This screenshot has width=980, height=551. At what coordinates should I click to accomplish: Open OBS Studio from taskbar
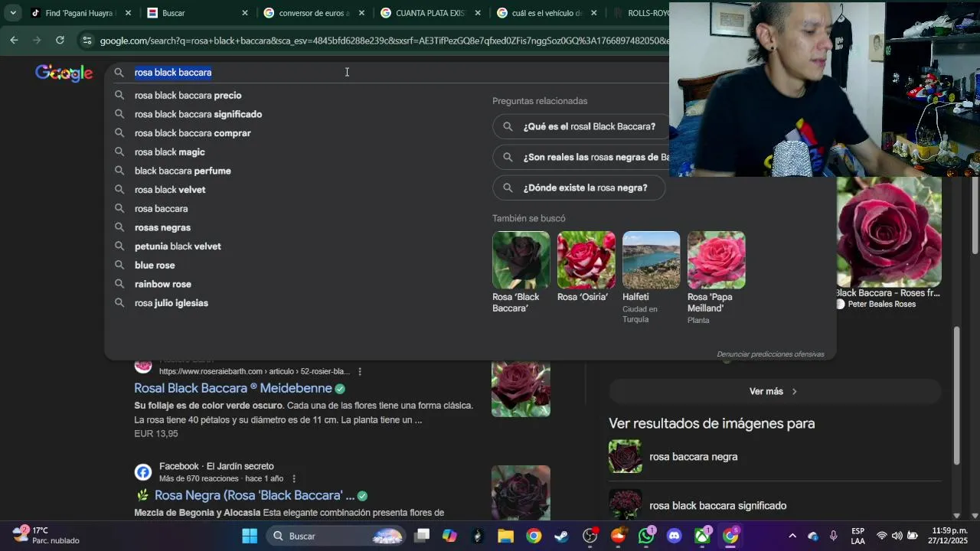(x=590, y=536)
